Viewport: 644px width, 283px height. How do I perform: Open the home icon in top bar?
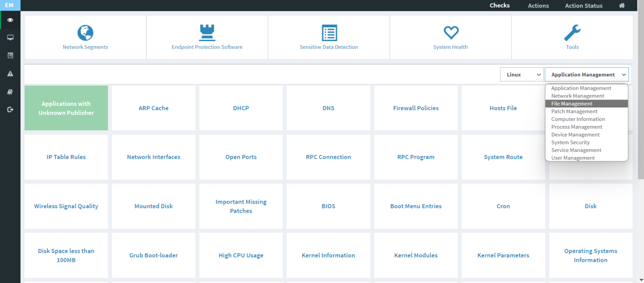[622, 5]
